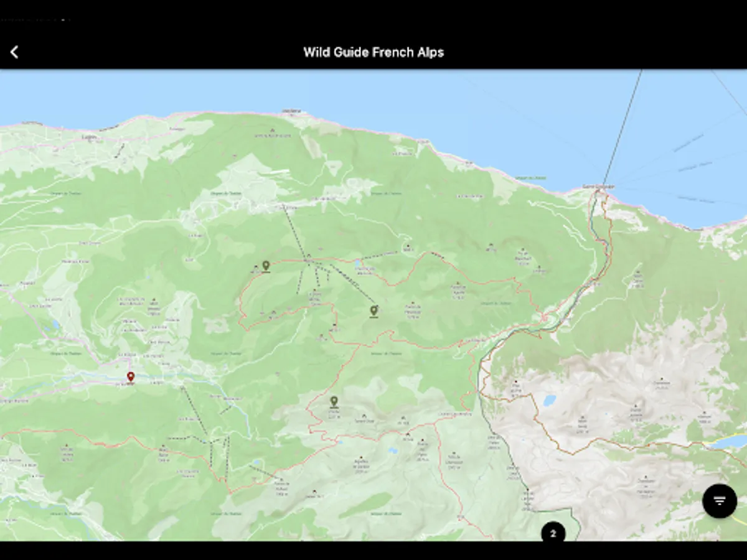Viewport: 747px width, 560px height.
Task: Open the map filter button
Action: coord(720,501)
